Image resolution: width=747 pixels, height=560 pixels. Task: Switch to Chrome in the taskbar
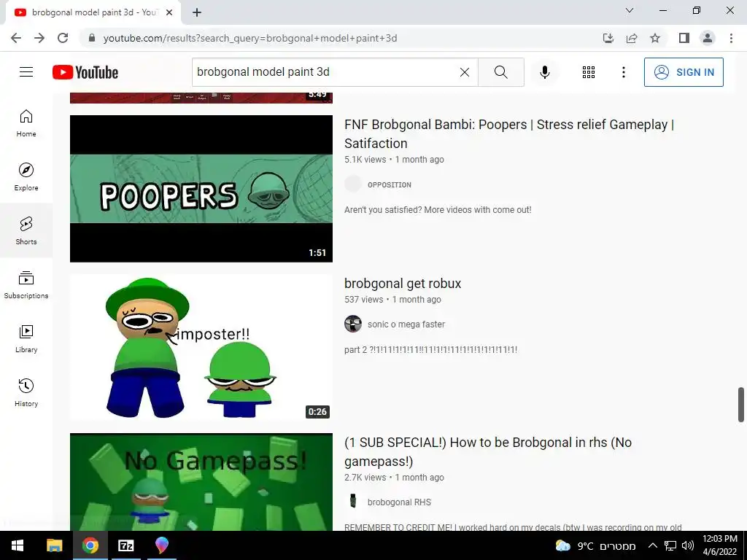point(90,545)
